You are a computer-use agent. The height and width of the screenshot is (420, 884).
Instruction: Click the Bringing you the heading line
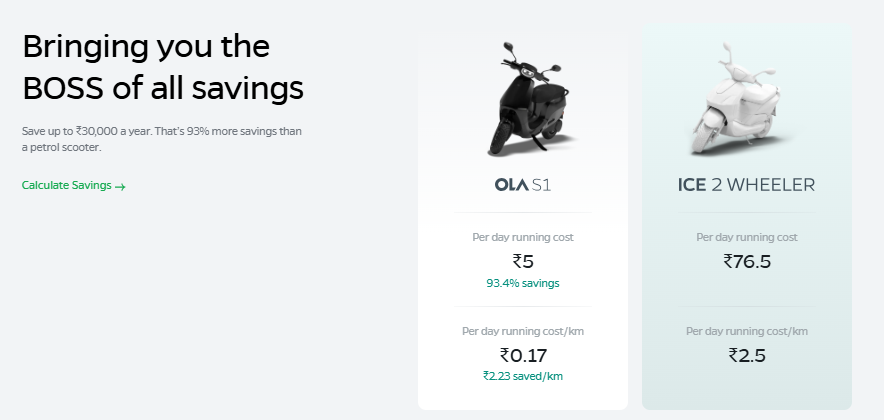pos(146,47)
